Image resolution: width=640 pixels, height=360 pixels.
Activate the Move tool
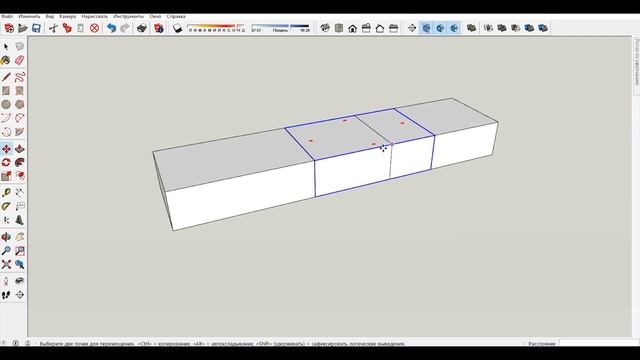6,149
